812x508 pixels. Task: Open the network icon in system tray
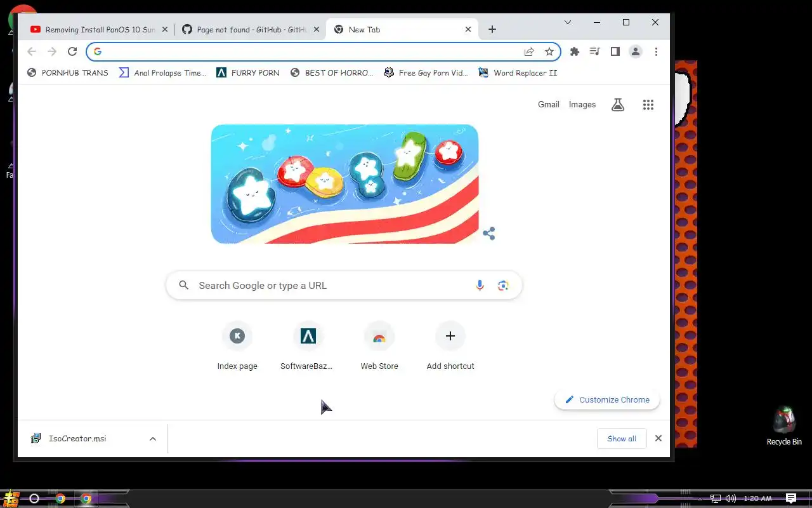pos(715,498)
